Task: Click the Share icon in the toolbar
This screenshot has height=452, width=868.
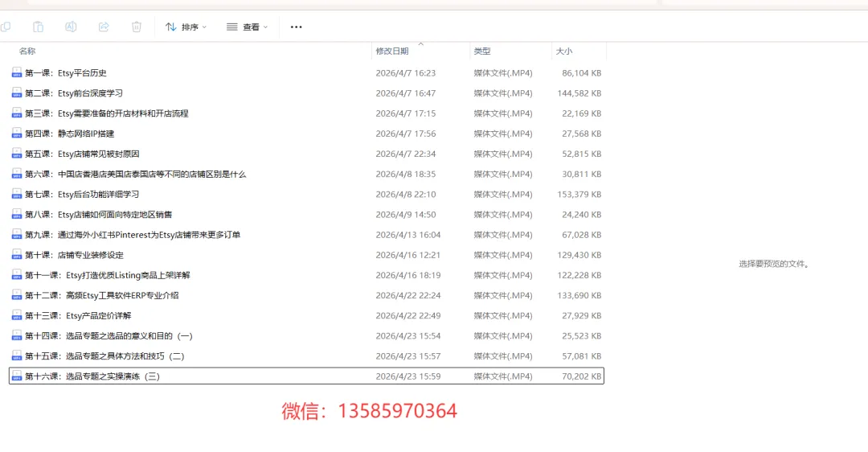Action: tap(104, 27)
